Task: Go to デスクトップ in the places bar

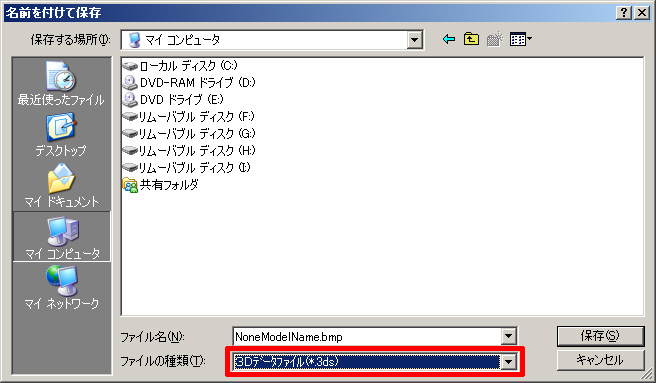Action: tap(61, 134)
